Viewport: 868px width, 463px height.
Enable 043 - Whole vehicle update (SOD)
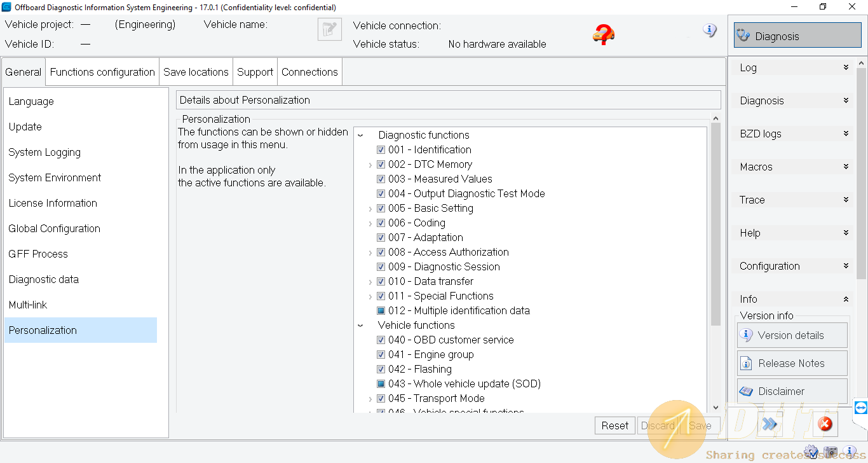point(381,384)
